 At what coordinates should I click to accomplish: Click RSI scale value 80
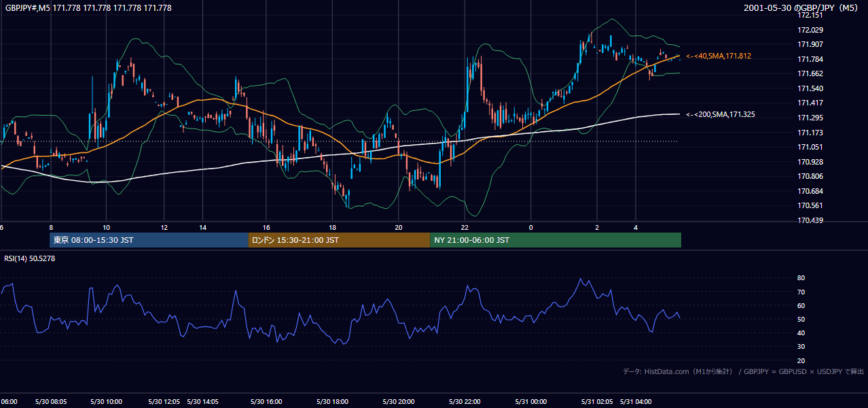801,278
